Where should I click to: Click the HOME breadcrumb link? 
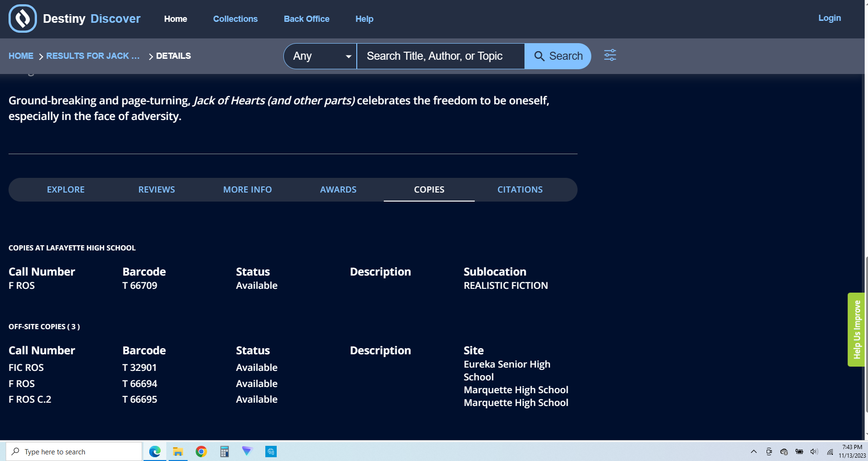[21, 56]
